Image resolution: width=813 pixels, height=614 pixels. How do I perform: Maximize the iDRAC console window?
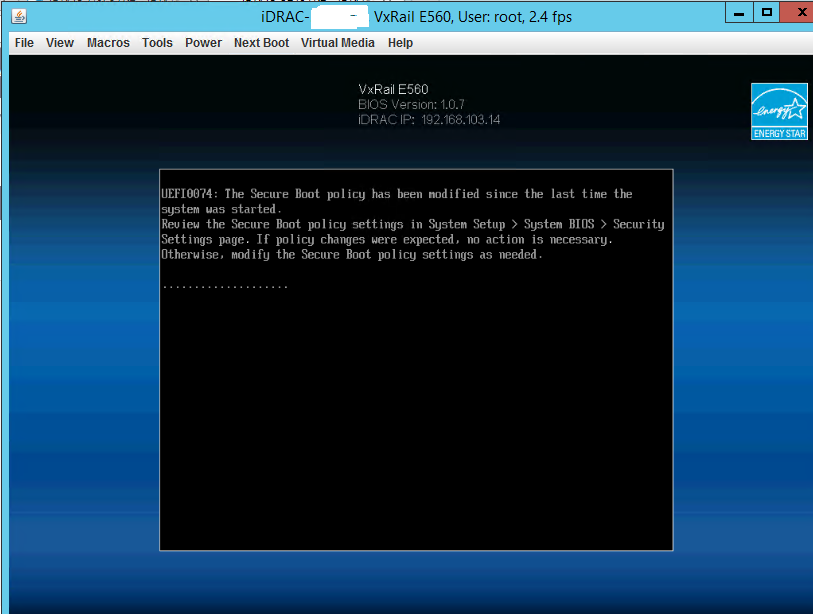pos(765,12)
